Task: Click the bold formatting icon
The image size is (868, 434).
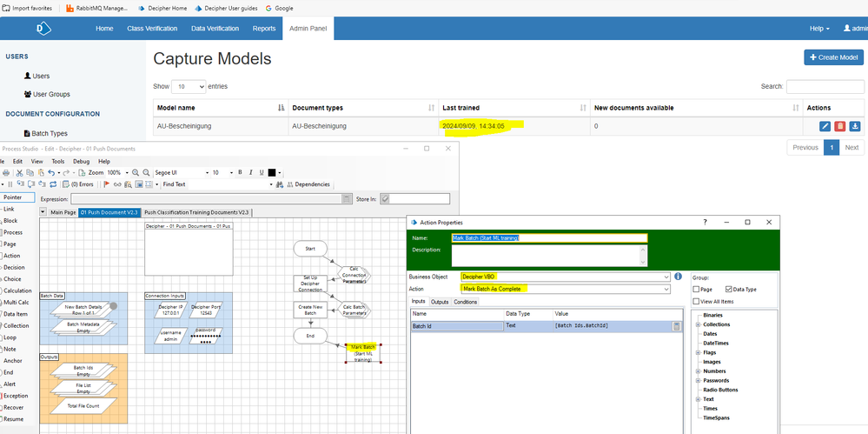Action: pyautogui.click(x=240, y=173)
